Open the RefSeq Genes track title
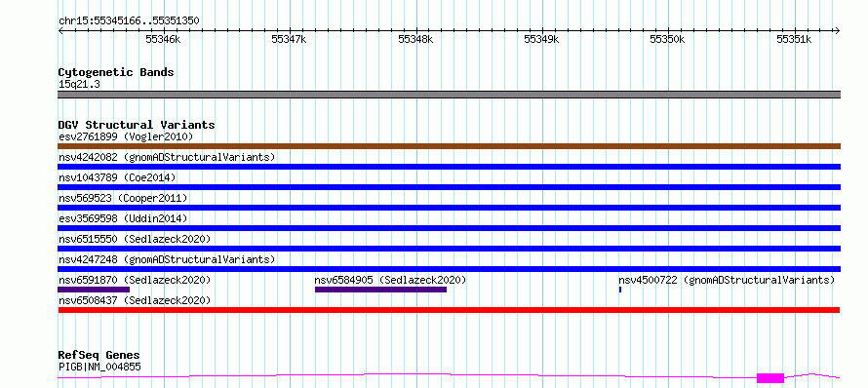Image resolution: width=868 pixels, height=388 pixels. pos(99,356)
